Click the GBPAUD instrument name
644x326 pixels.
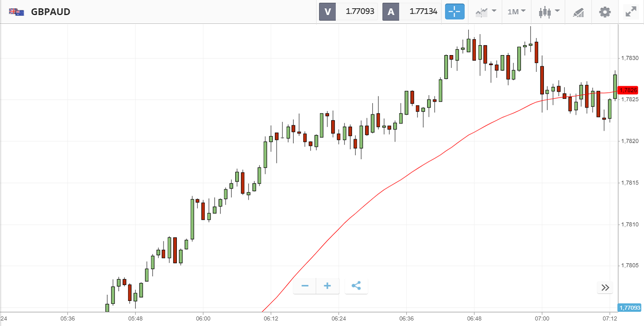pyautogui.click(x=50, y=12)
